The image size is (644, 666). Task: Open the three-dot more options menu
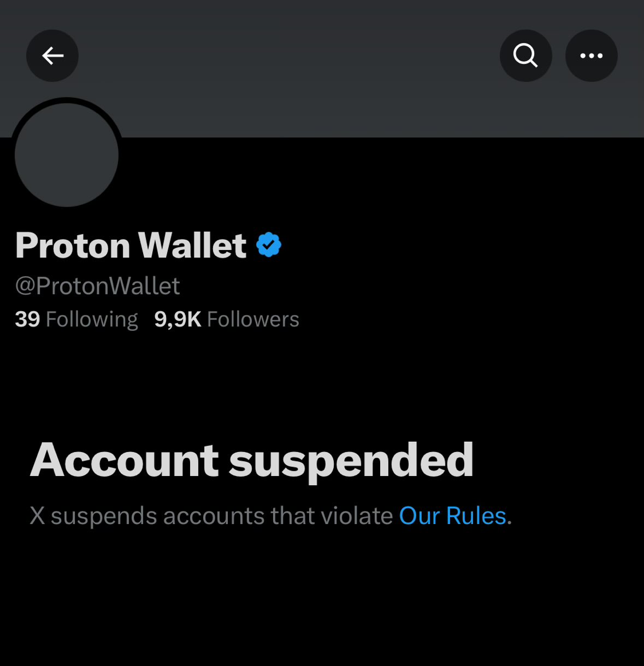click(x=591, y=55)
